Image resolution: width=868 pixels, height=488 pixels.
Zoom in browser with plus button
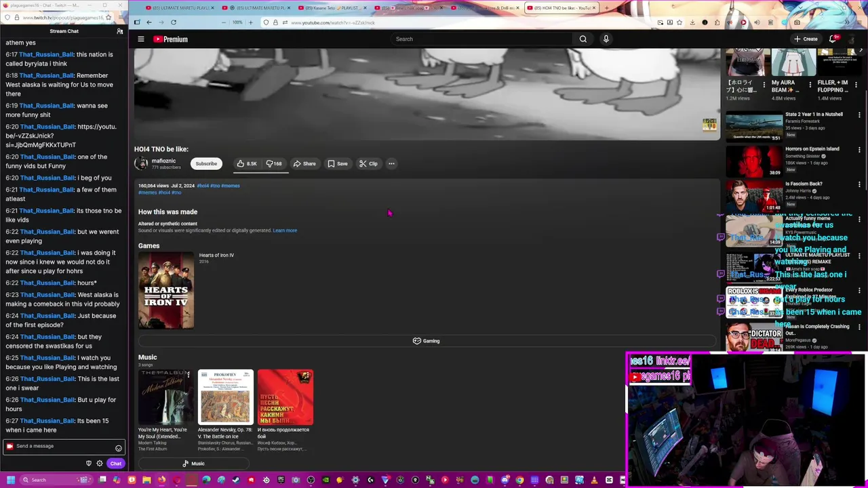click(x=251, y=22)
